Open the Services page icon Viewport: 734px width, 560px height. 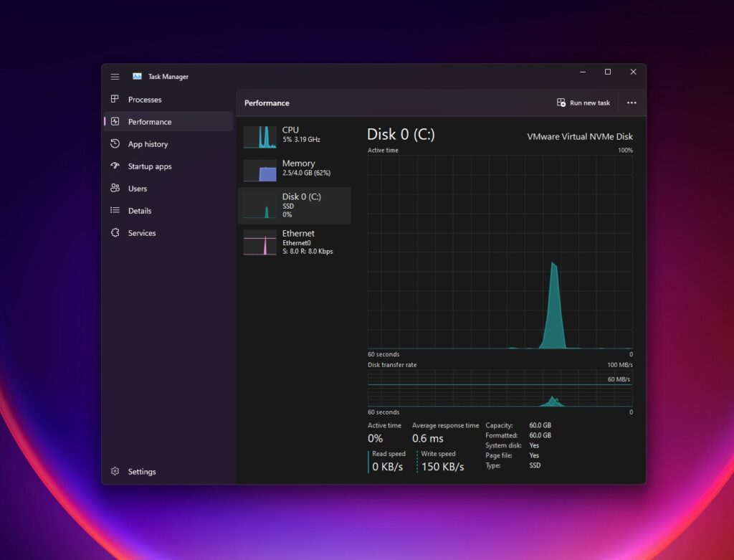[x=115, y=232]
